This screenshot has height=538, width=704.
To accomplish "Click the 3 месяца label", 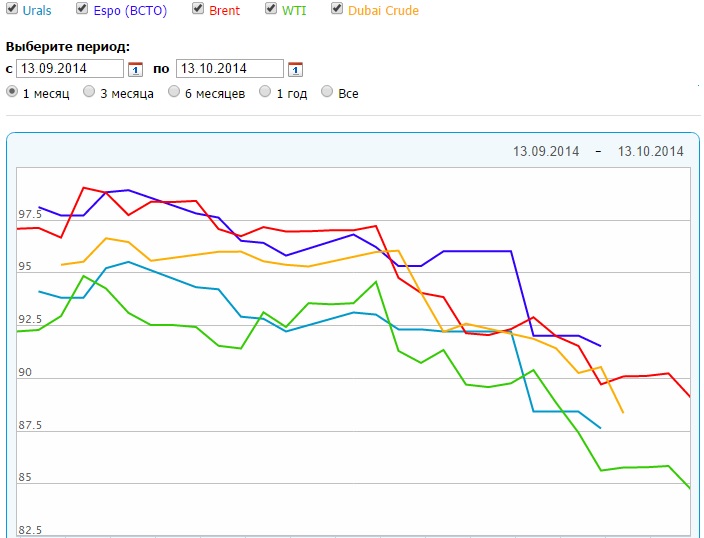I will 127,94.
